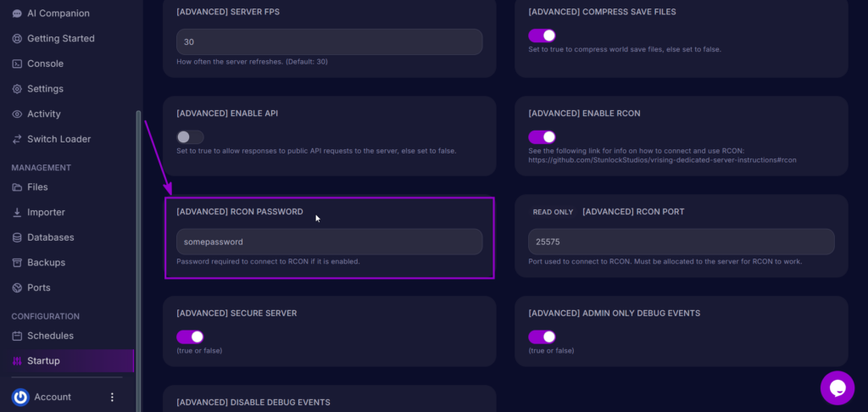Click the Files folder icon
The height and width of the screenshot is (412, 868).
tap(17, 187)
